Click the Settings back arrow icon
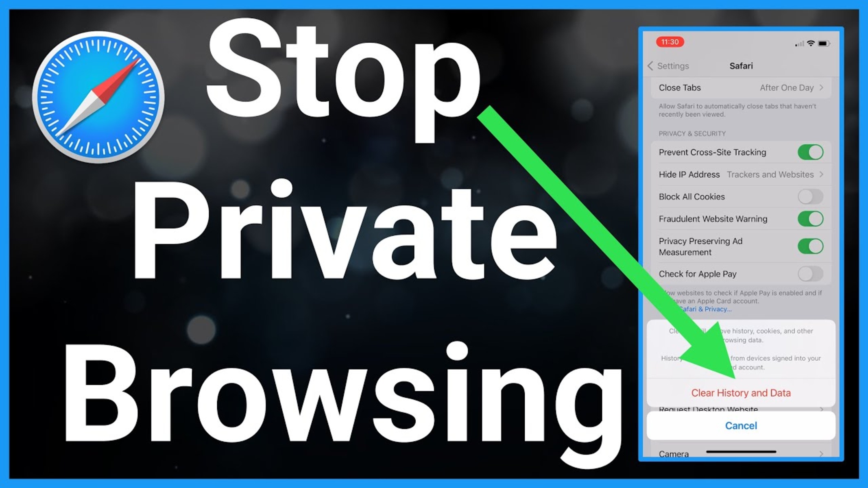Image resolution: width=868 pixels, height=488 pixels. tap(649, 65)
